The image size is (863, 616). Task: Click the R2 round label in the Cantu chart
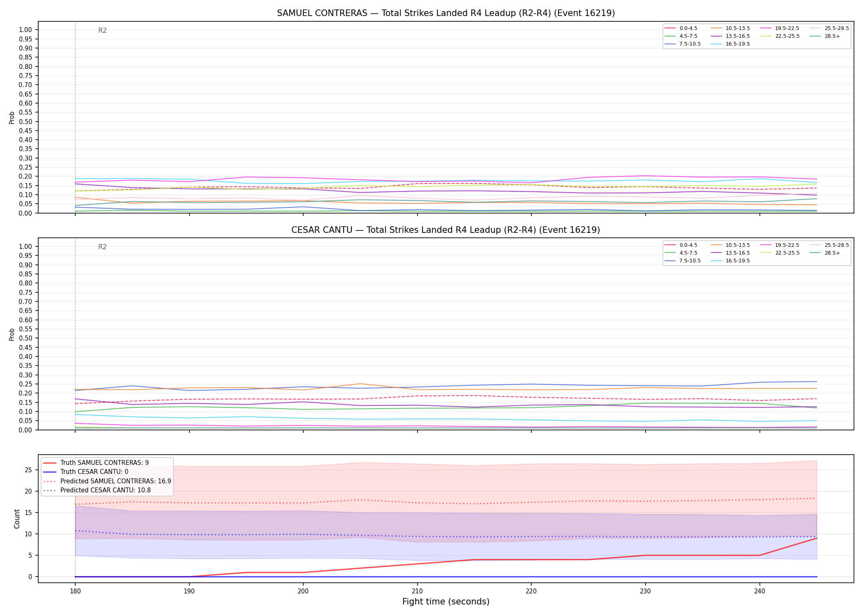pos(102,247)
